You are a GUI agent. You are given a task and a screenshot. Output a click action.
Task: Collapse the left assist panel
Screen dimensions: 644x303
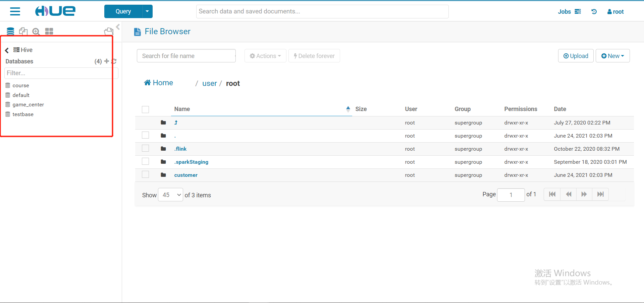[x=118, y=27]
